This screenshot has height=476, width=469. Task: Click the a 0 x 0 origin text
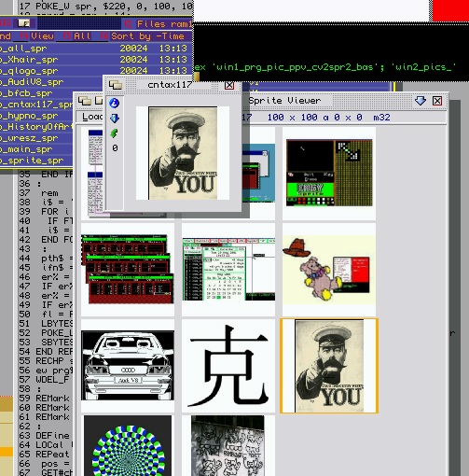pyautogui.click(x=342, y=118)
